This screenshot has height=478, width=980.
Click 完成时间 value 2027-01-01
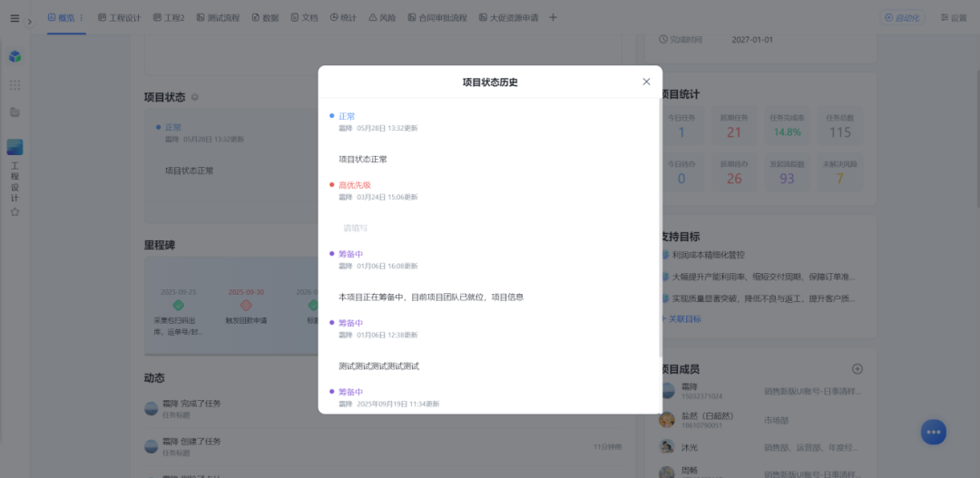(x=752, y=39)
